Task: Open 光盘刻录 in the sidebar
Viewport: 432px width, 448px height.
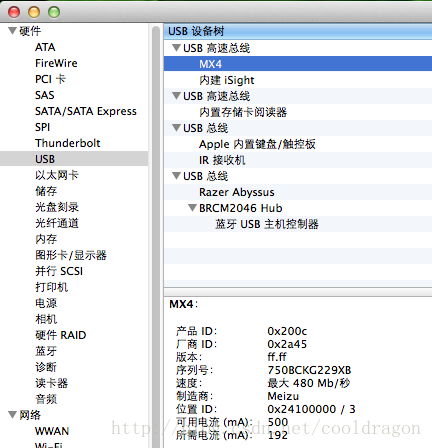Action: pos(57,207)
